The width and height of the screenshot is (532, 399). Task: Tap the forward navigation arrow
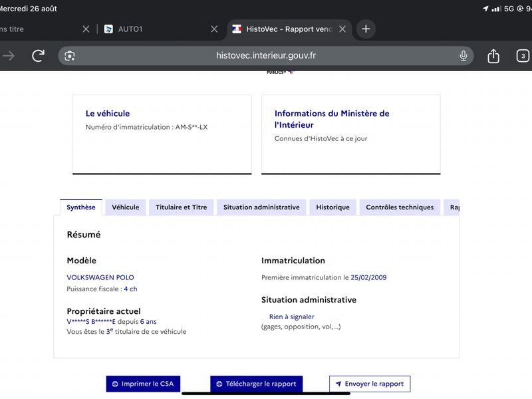pos(9,56)
